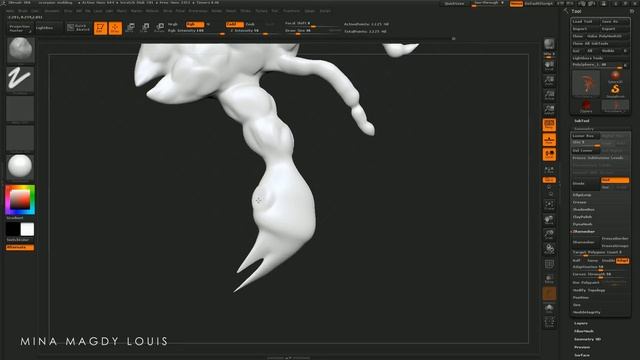The height and width of the screenshot is (360, 640).
Task: Enable the Zadd sculpt mode
Action: 235,24
